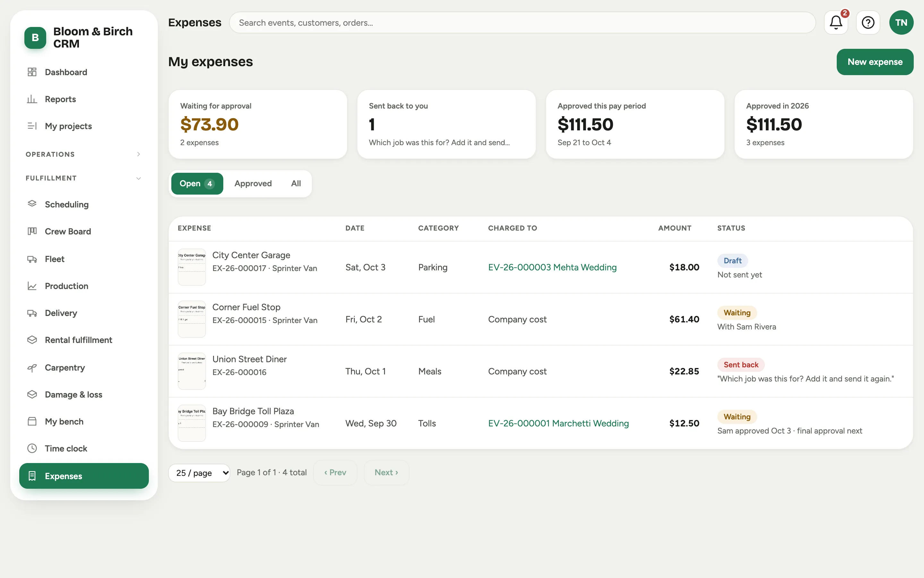Click the My bench icon
This screenshot has height=578, width=924.
tap(32, 421)
